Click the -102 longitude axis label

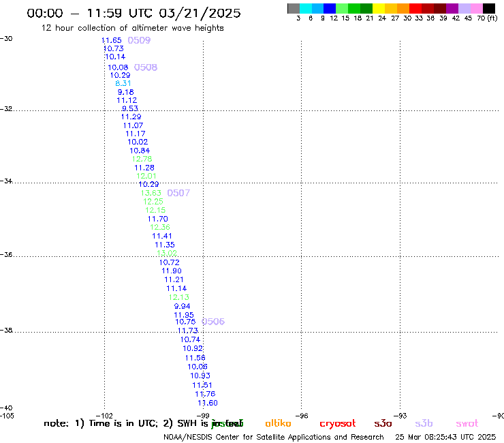(x=104, y=416)
